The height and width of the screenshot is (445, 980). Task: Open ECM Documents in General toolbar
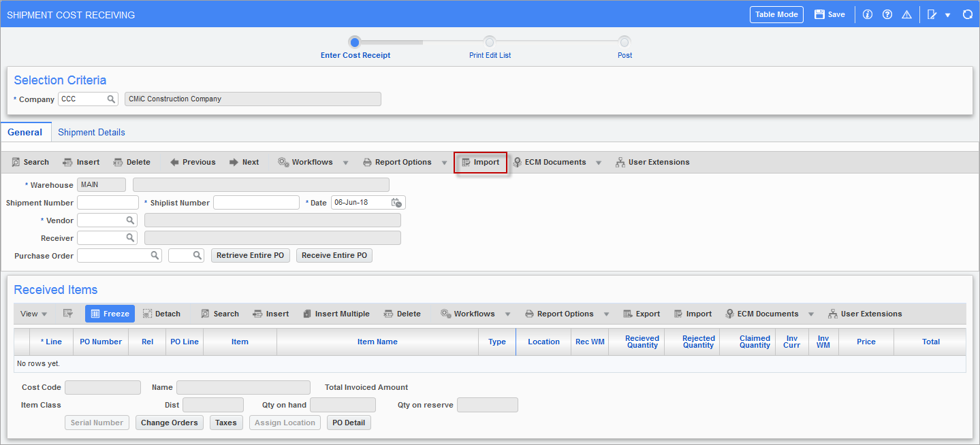(550, 162)
